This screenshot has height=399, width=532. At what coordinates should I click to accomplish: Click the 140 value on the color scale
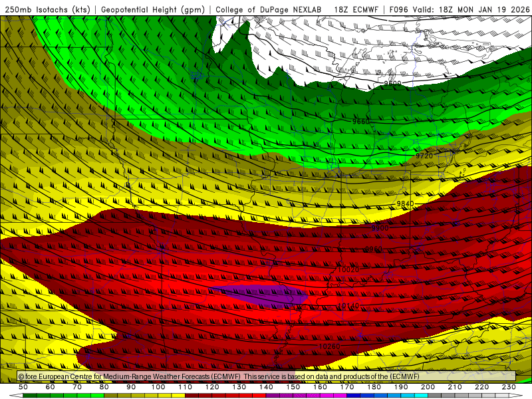click(x=266, y=387)
